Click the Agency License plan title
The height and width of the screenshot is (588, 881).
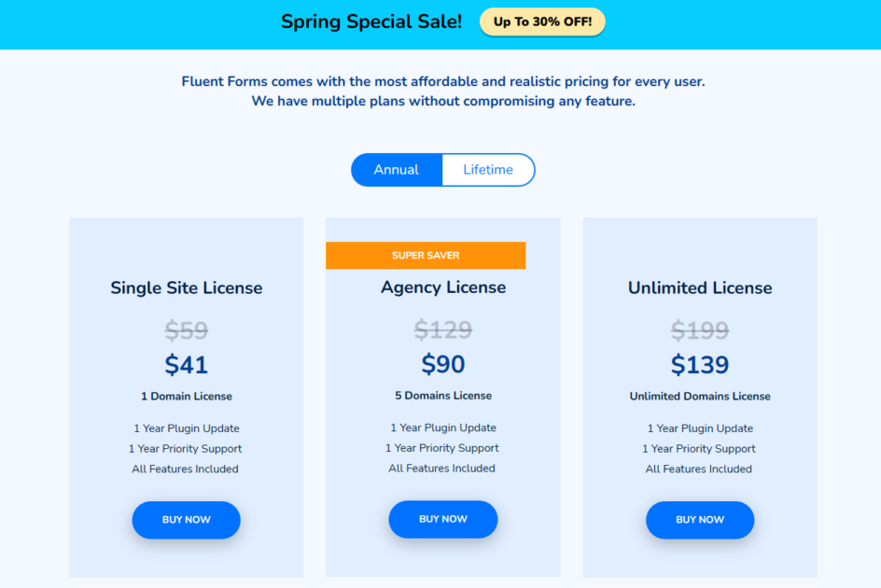point(443,287)
